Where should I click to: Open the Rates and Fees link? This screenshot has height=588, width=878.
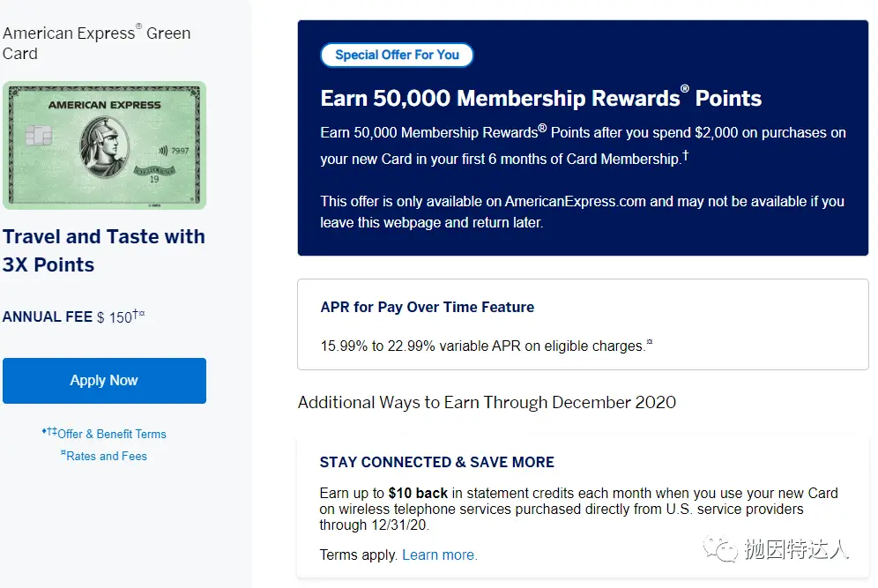pyautogui.click(x=108, y=456)
